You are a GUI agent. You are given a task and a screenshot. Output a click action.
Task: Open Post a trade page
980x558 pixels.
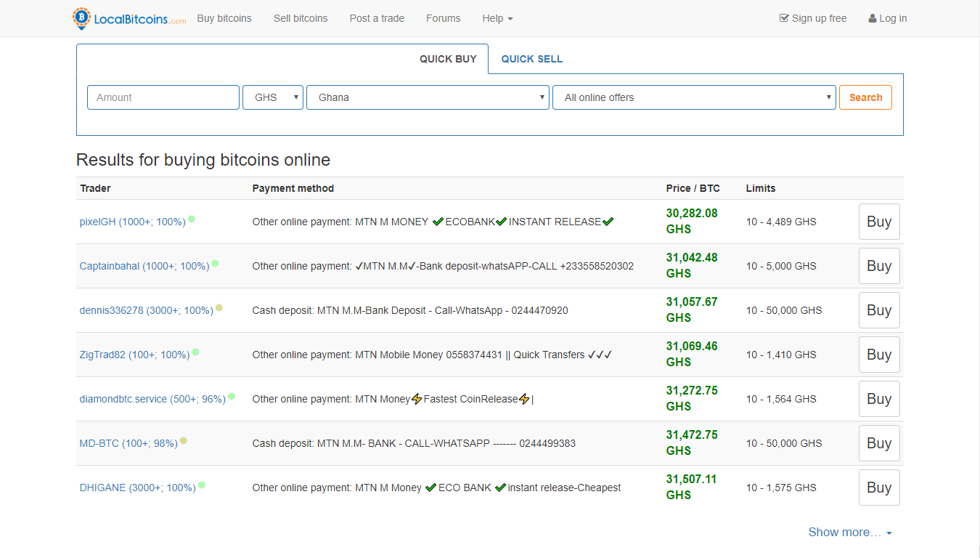click(x=377, y=18)
